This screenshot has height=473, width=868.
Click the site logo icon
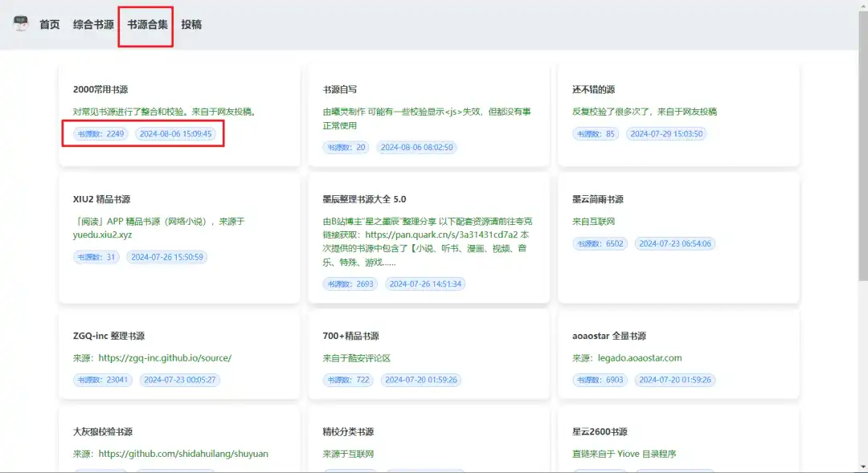pyautogui.click(x=21, y=24)
